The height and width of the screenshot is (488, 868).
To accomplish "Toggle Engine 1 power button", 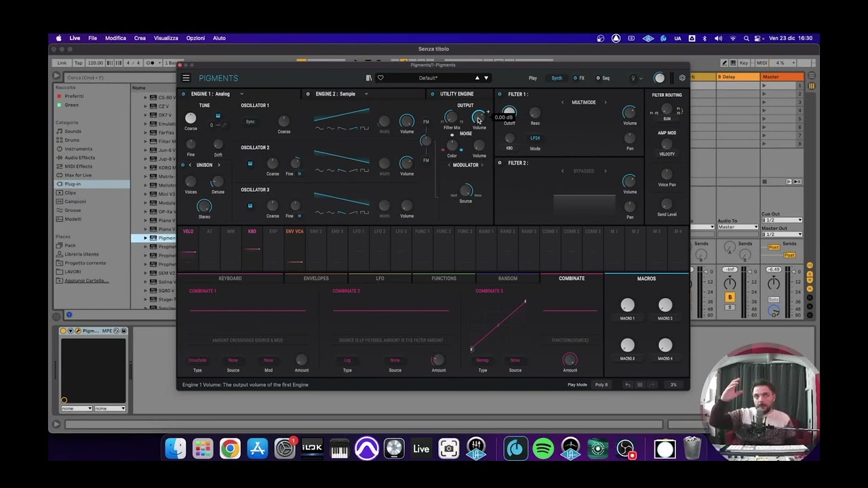I will pos(183,94).
